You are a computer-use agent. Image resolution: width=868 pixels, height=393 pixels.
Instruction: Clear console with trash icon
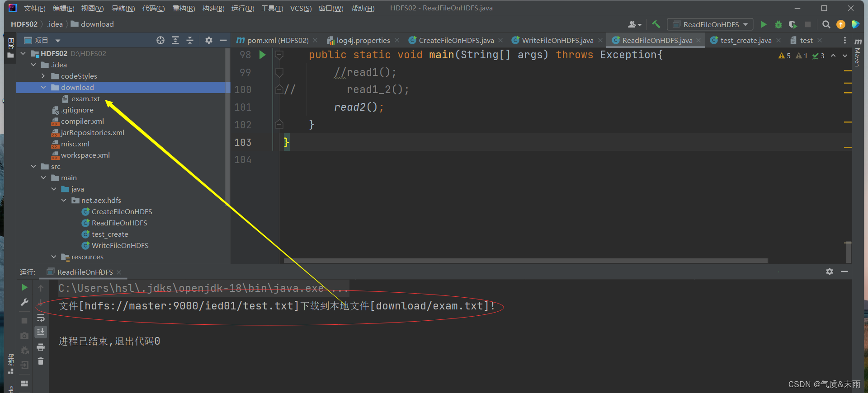[41, 361]
